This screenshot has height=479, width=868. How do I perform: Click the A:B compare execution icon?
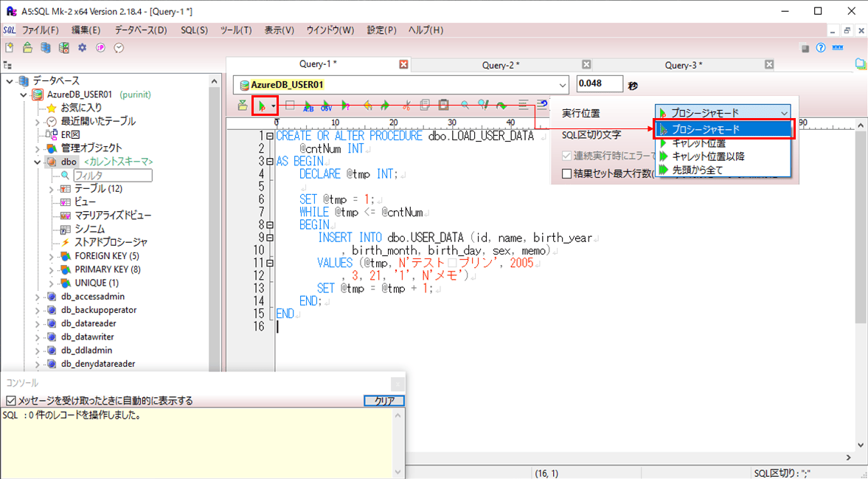pos(308,106)
